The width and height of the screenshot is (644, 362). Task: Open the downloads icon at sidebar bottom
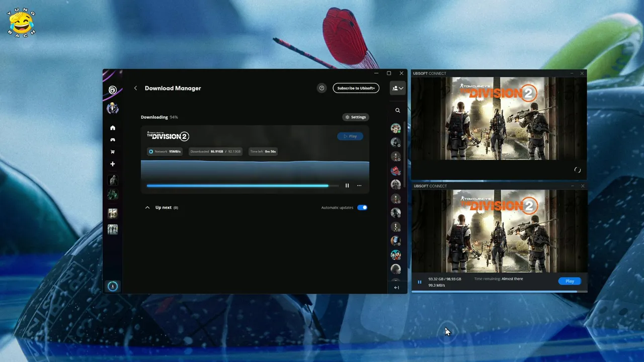pyautogui.click(x=113, y=286)
